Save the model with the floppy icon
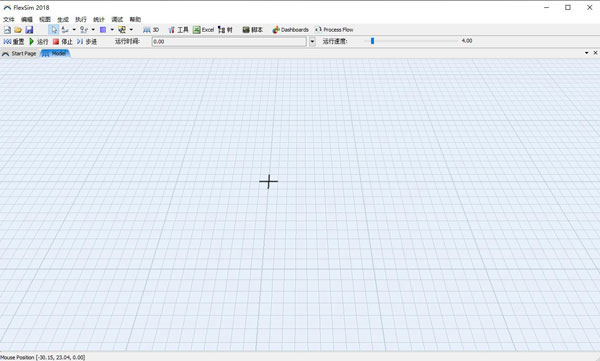The height and width of the screenshot is (361, 600). coord(29,29)
